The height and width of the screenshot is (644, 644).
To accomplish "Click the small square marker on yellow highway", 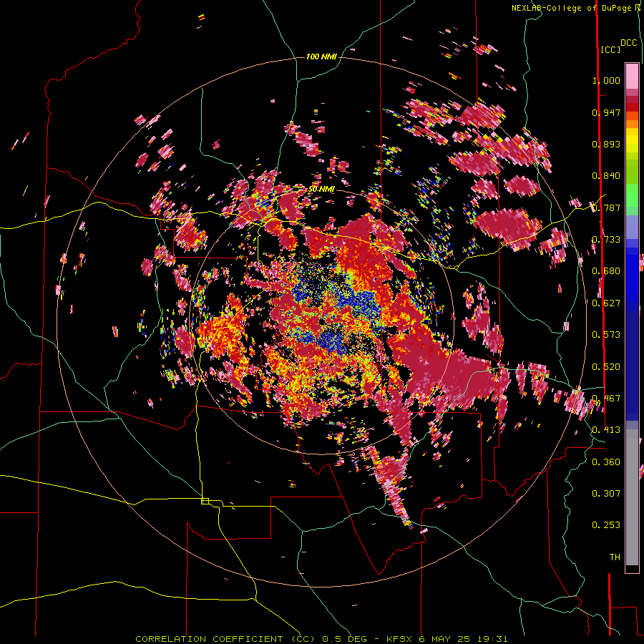I will 205,501.
